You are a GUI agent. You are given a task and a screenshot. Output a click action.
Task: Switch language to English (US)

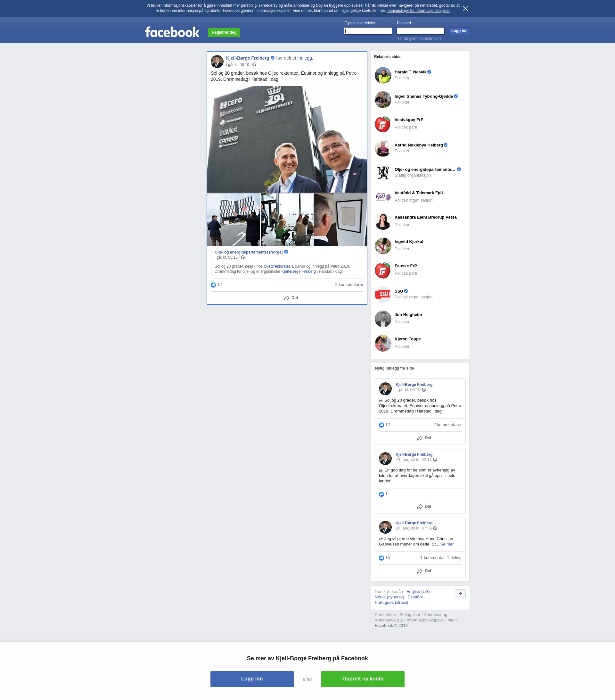(418, 591)
